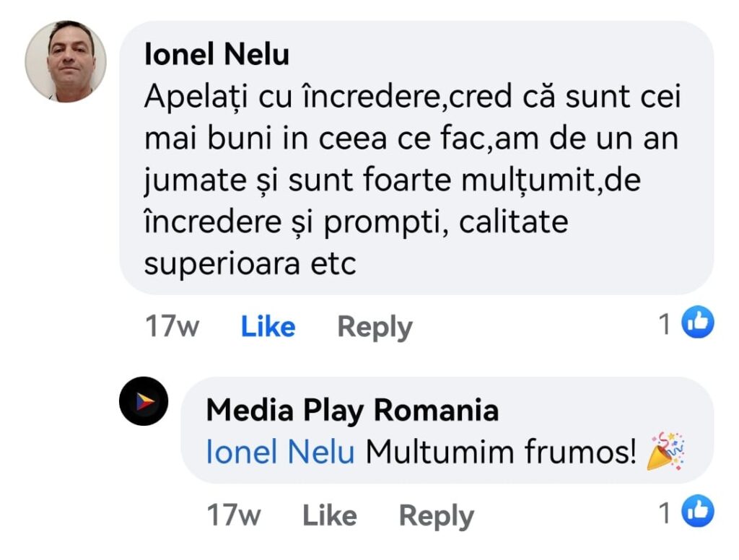Image resolution: width=739 pixels, height=560 pixels.
Task: Click the Media Play Romania page name
Action: [x=352, y=411]
